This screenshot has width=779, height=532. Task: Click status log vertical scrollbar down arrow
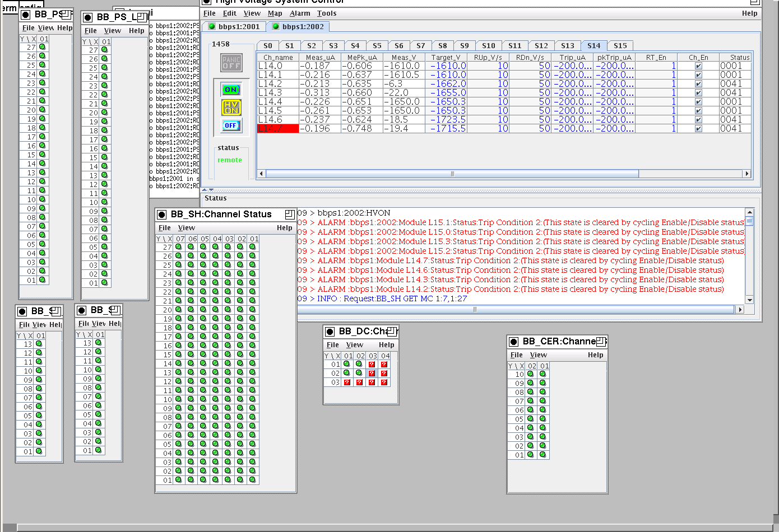(750, 300)
